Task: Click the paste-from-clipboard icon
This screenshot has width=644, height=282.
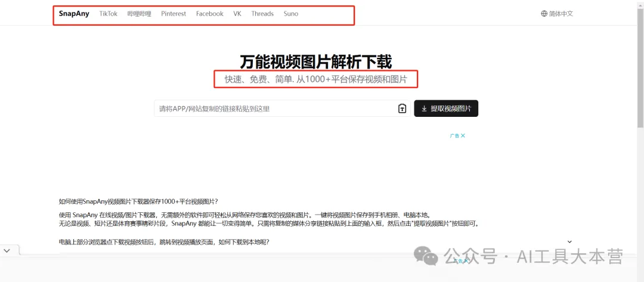Action: click(402, 109)
